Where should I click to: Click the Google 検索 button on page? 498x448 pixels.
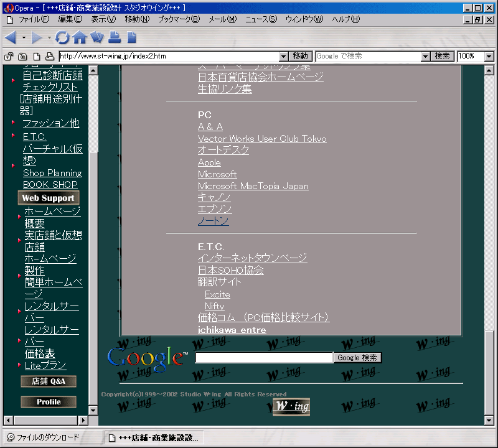357,358
